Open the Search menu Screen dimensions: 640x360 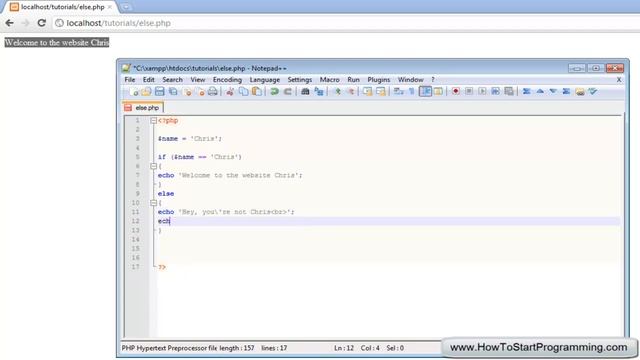172,80
